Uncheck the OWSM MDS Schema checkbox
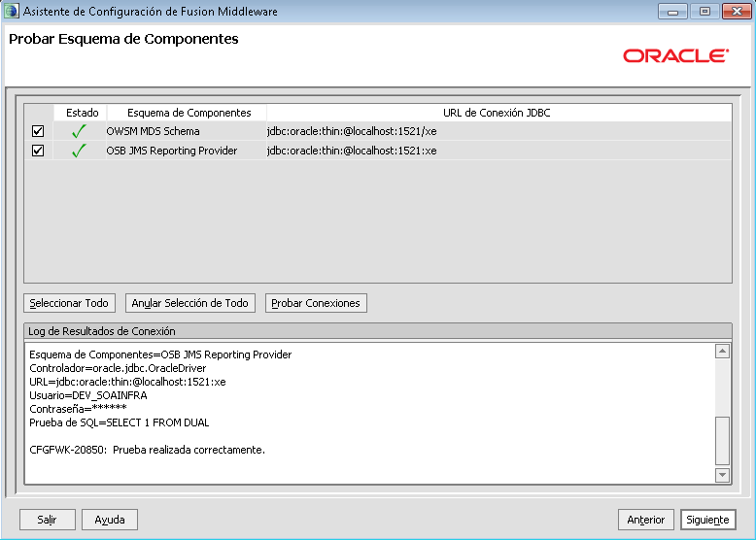 click(x=38, y=131)
